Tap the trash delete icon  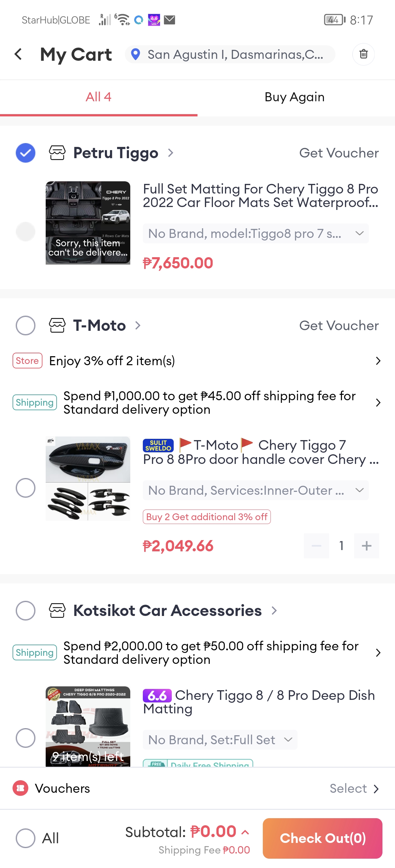click(x=363, y=54)
